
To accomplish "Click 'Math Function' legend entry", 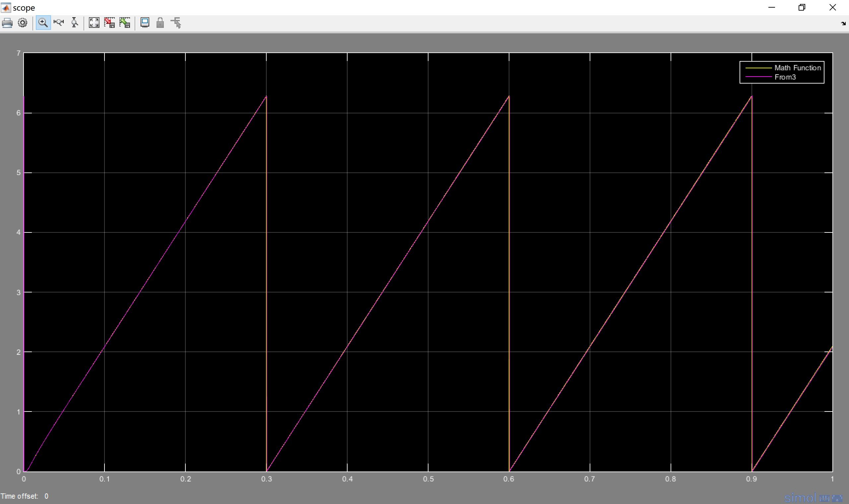I will [797, 68].
